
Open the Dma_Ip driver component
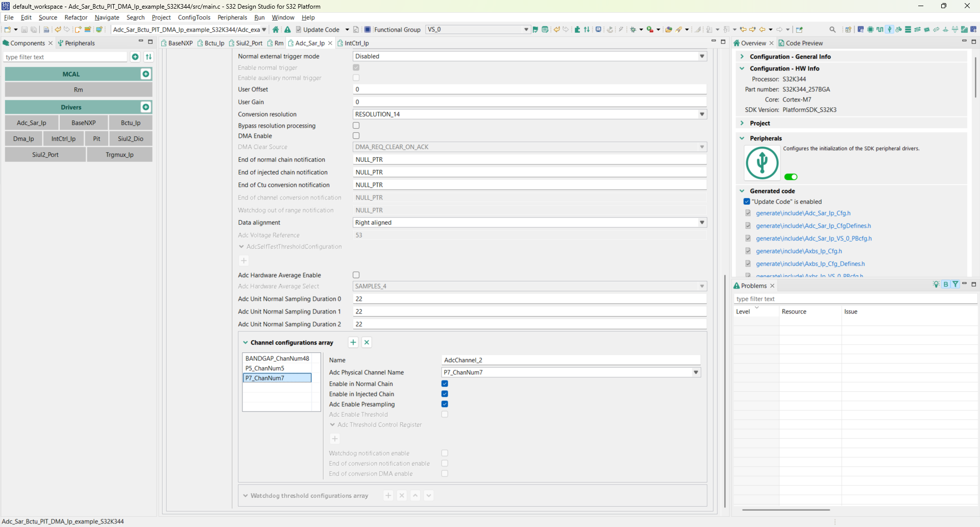pos(23,139)
